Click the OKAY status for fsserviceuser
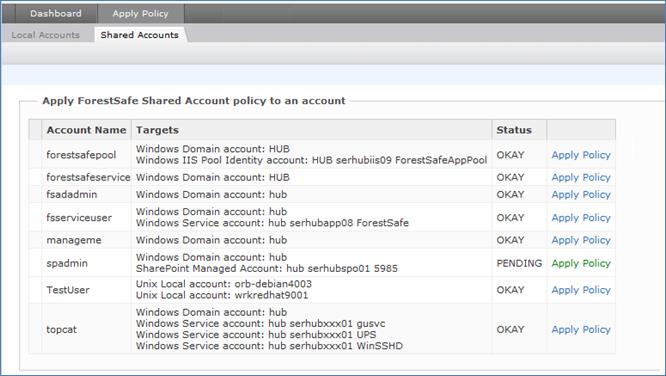The image size is (666, 376). click(510, 218)
